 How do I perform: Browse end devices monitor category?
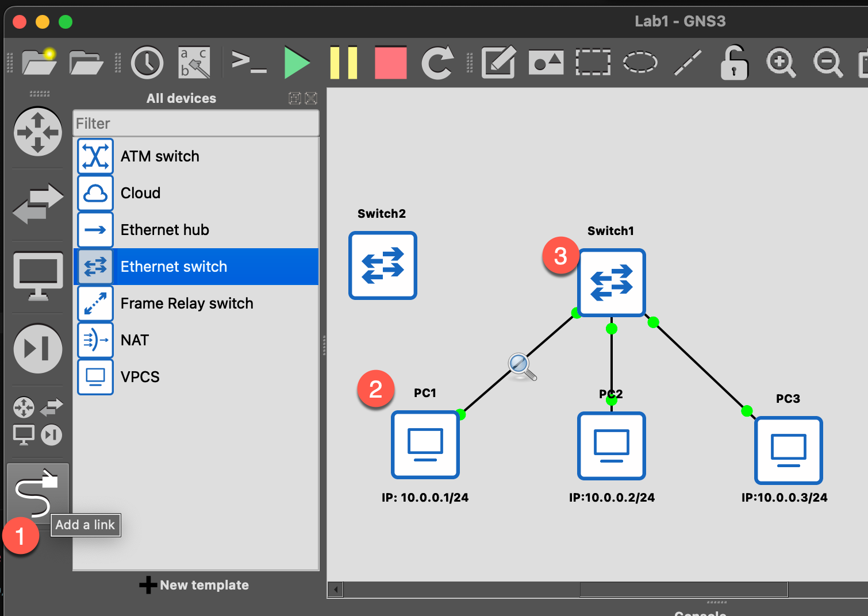tap(38, 276)
